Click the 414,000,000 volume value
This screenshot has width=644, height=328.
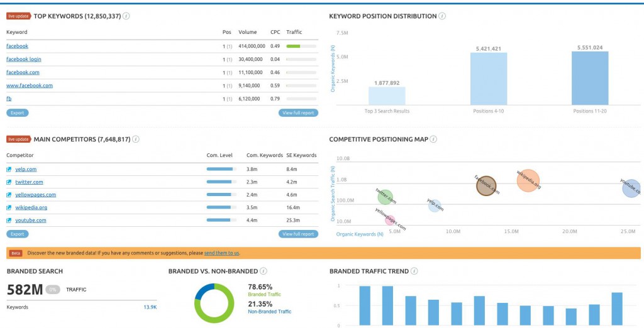252,46
